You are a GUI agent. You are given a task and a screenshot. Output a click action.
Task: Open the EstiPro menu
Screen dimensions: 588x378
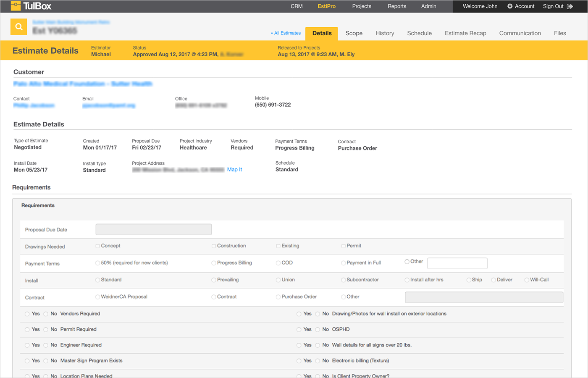click(x=327, y=6)
